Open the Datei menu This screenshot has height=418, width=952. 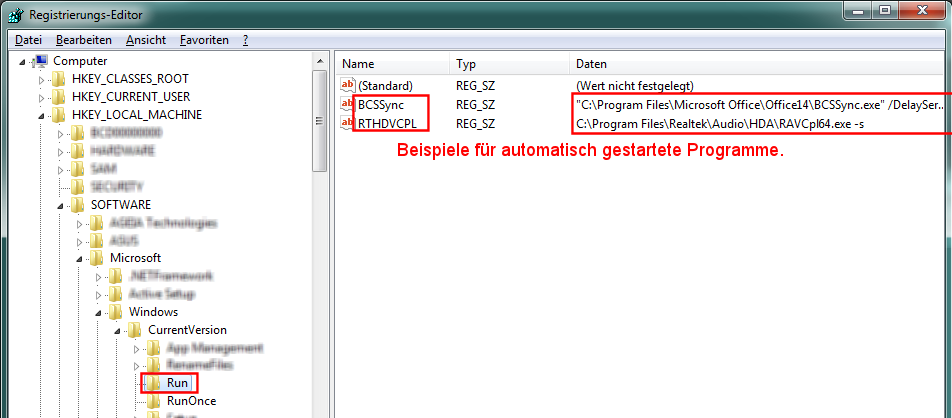tap(28, 40)
